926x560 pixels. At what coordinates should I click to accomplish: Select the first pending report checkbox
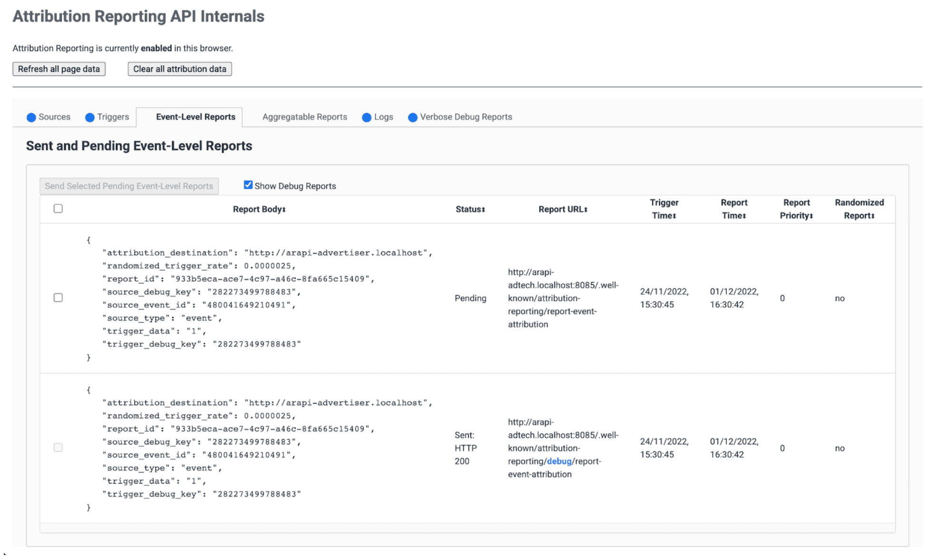click(58, 298)
